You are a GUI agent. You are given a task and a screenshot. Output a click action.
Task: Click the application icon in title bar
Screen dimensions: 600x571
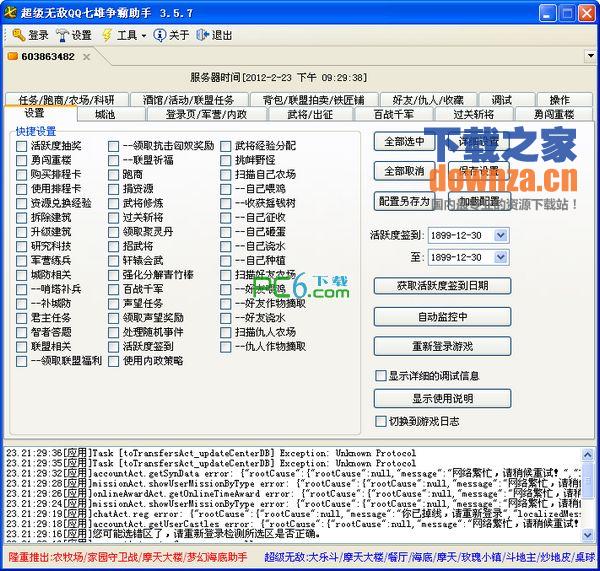tap(10, 12)
